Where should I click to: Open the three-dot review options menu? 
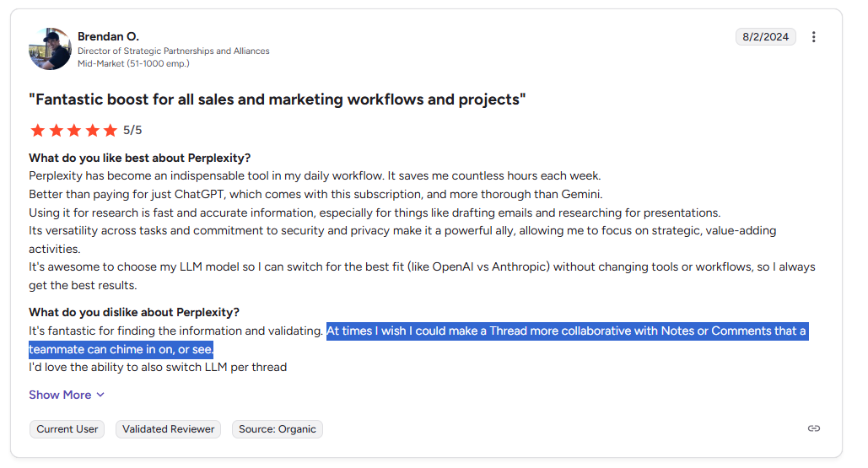pyautogui.click(x=813, y=37)
